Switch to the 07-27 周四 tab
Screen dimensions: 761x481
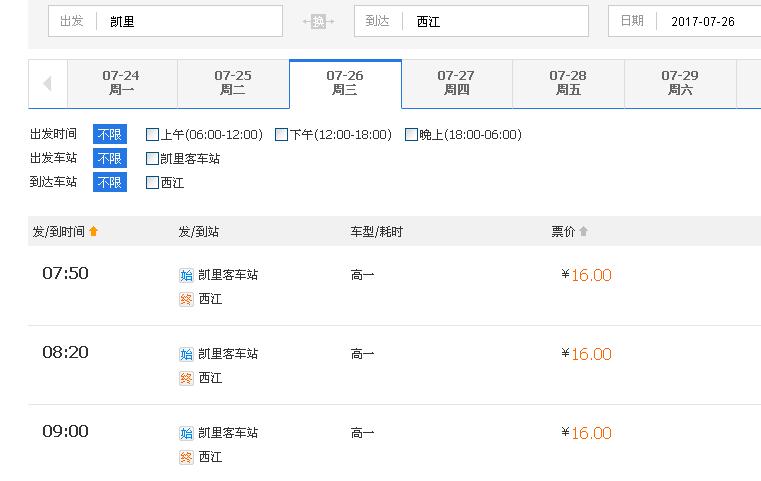click(x=456, y=83)
